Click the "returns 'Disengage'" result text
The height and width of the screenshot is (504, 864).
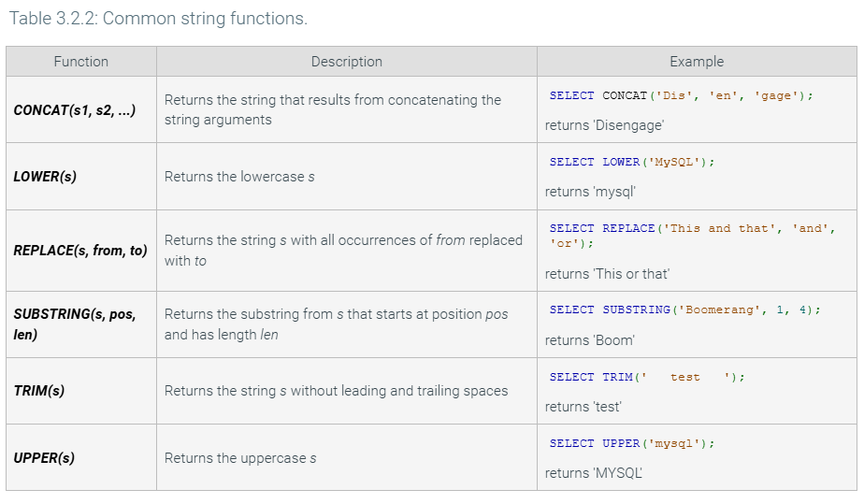tap(604, 124)
